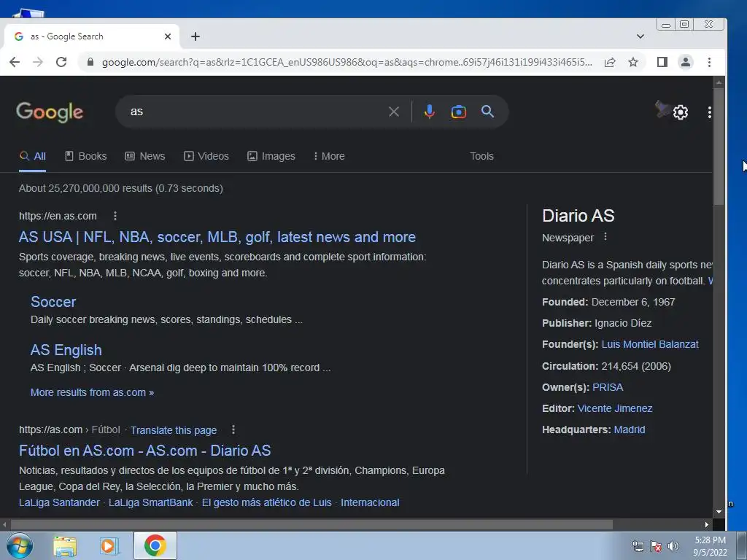747x560 pixels.
Task: Search by image with the camera icon
Action: [458, 112]
